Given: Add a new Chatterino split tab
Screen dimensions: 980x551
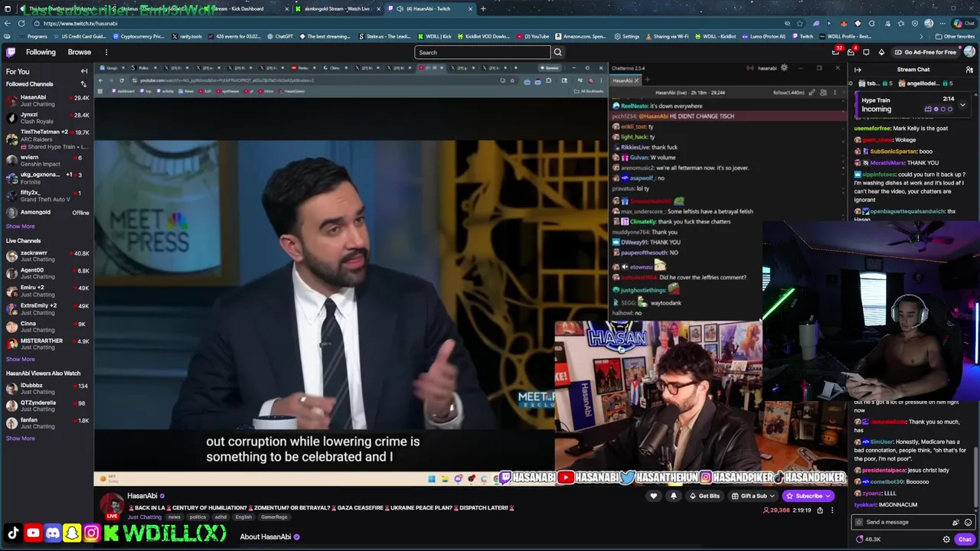Looking at the screenshot, I should point(647,80).
